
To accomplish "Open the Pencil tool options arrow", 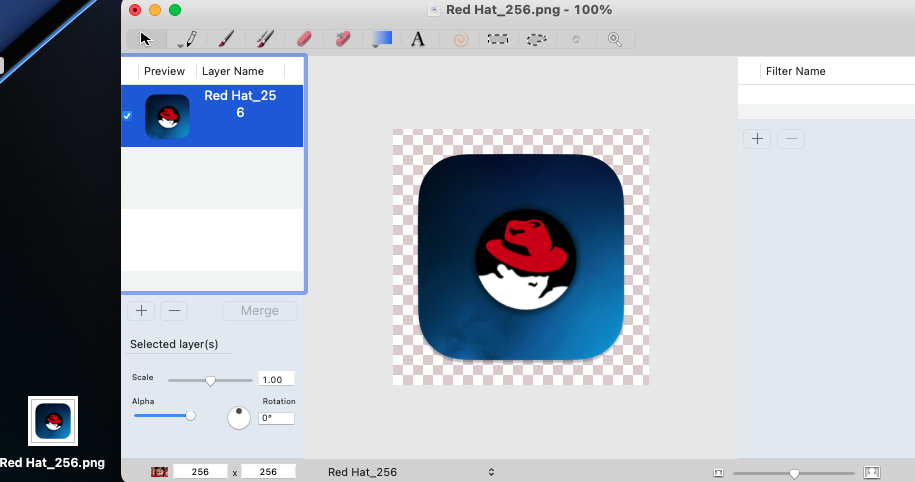I will (180, 46).
